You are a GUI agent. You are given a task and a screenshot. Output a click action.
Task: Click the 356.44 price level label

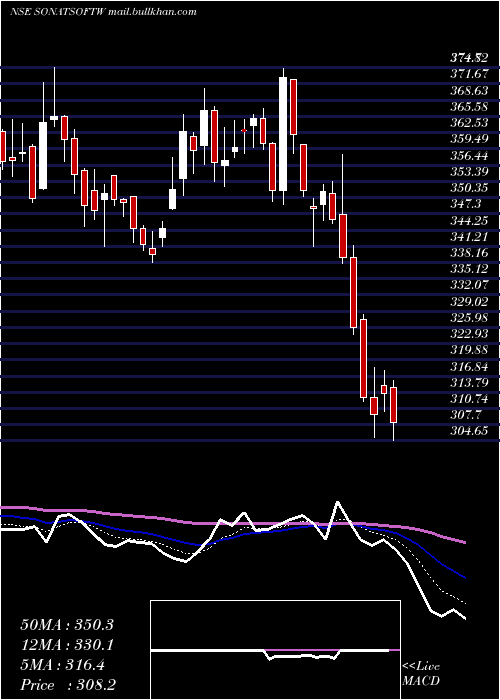pos(469,155)
